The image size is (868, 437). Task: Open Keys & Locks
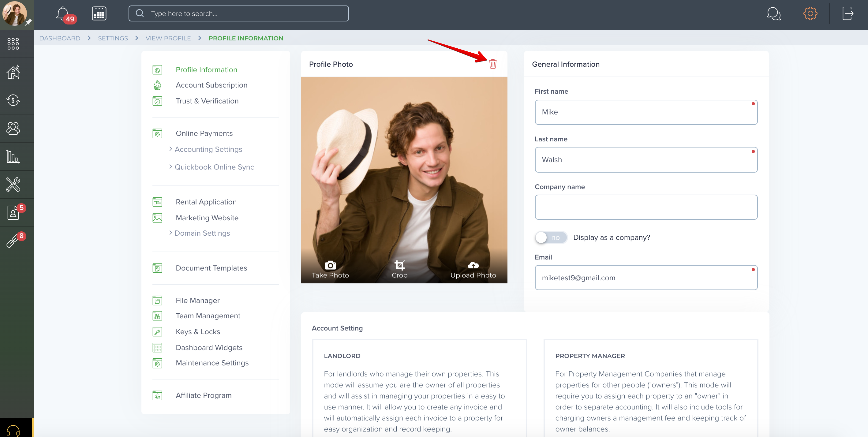coord(198,332)
